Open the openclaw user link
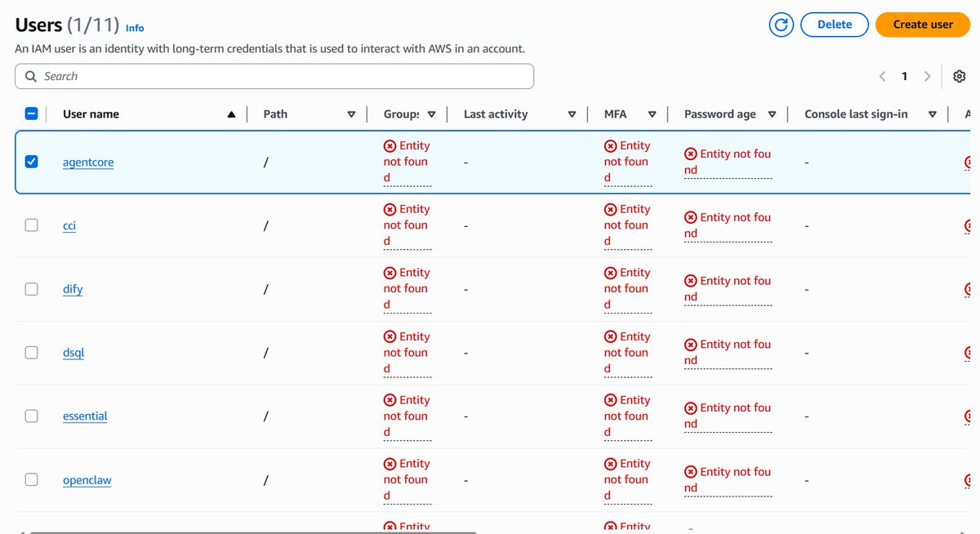The width and height of the screenshot is (980, 534). tap(87, 479)
